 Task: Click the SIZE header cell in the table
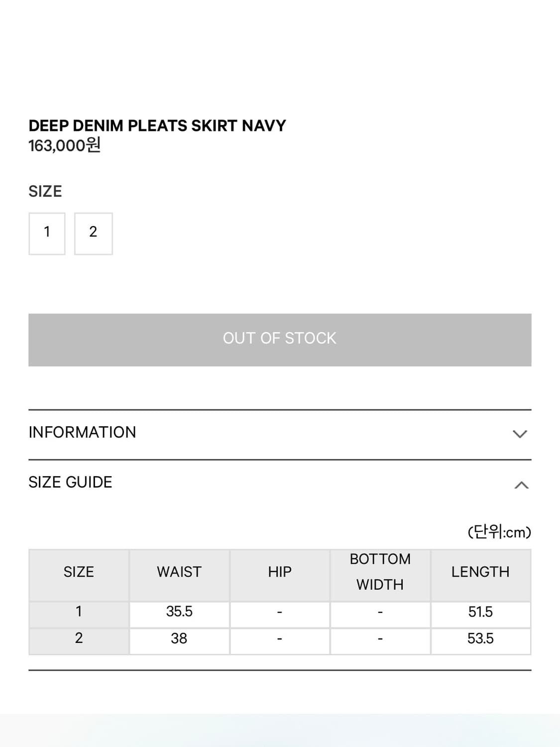click(x=79, y=572)
